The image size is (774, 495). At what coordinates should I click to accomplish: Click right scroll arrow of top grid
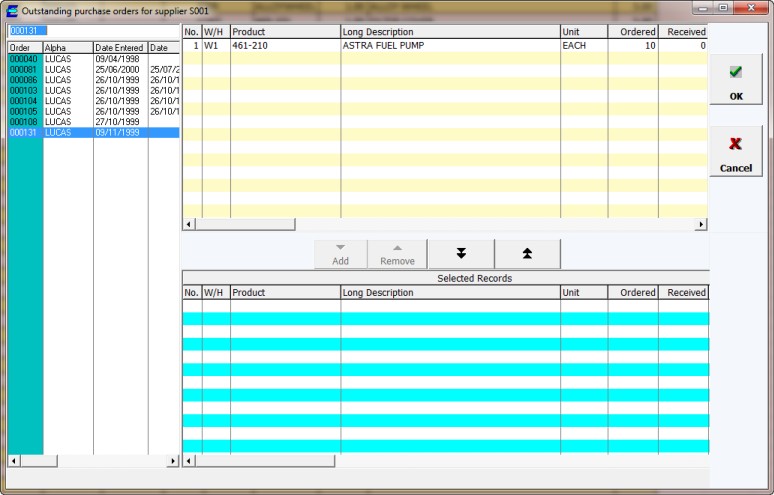(701, 225)
